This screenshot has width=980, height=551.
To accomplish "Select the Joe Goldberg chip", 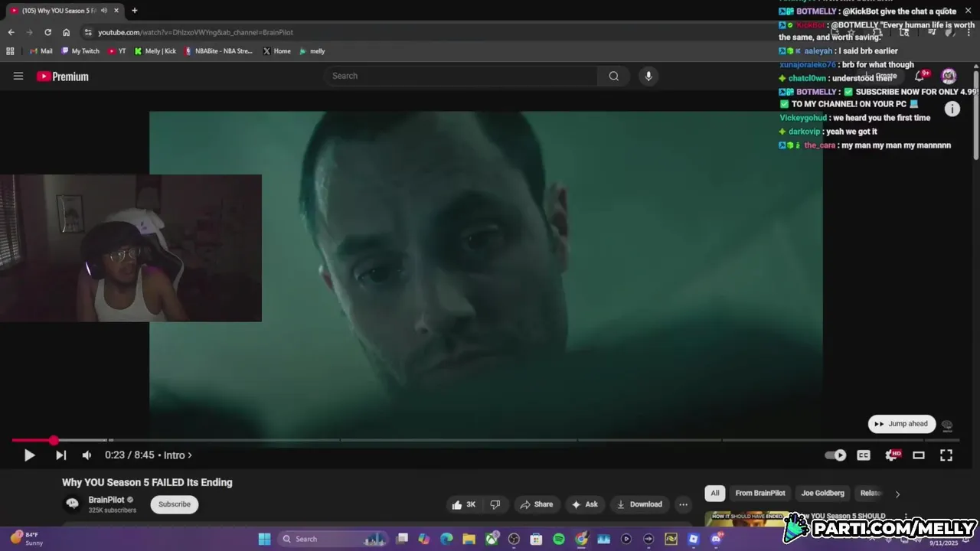I will 822,494.
